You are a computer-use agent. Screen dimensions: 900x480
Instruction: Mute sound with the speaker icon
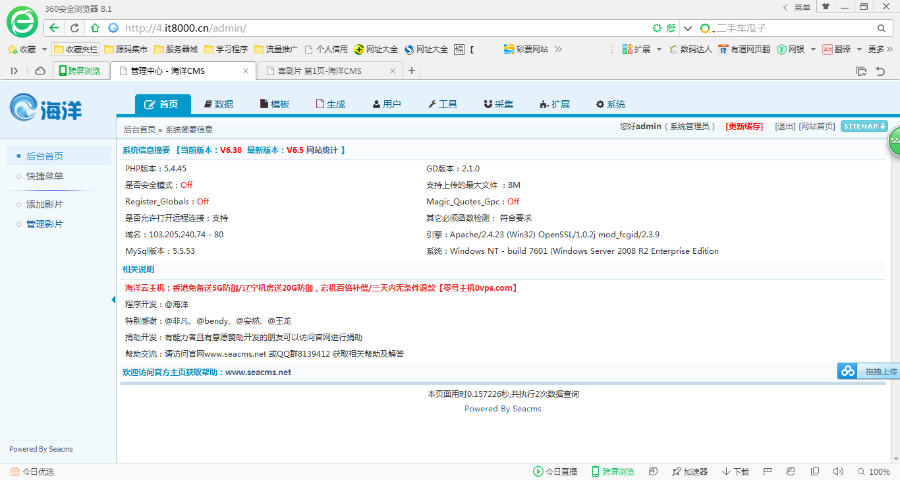click(x=838, y=471)
